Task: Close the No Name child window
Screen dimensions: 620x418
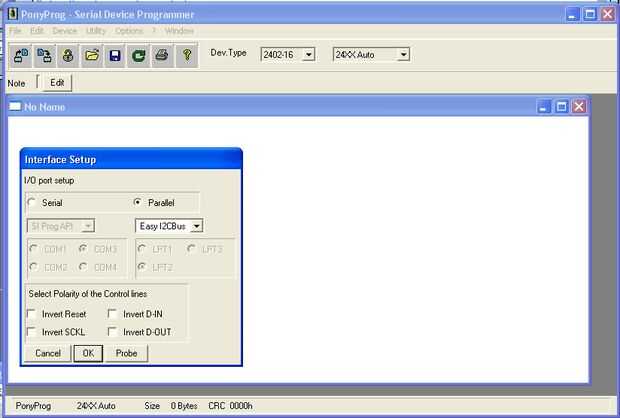Action: [x=579, y=106]
